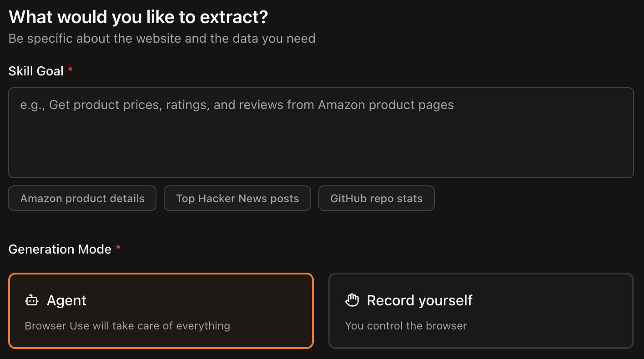Click the 'Be specific about the website' subtitle

(162, 38)
